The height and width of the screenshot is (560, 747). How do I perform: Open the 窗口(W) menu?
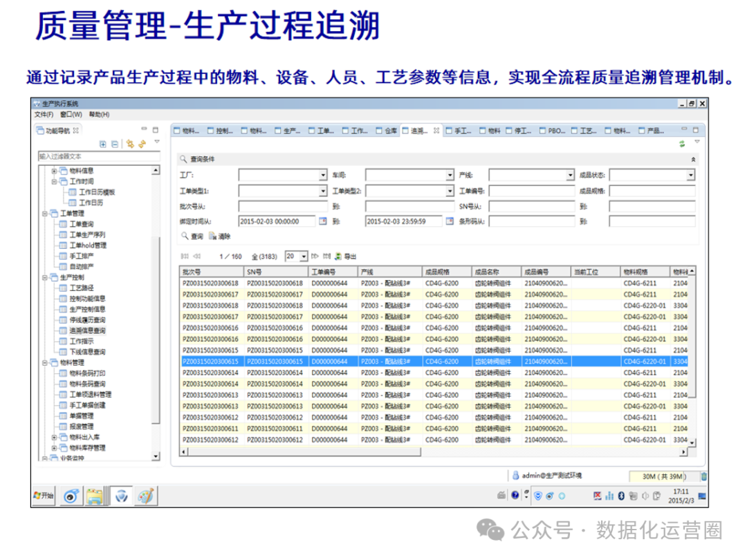pyautogui.click(x=71, y=114)
